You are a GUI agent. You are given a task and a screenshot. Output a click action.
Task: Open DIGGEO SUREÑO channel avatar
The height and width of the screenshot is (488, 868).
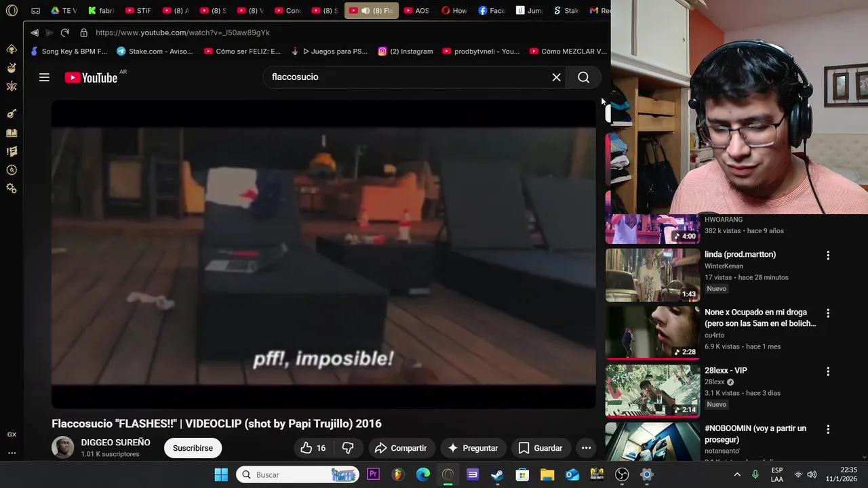coord(62,448)
